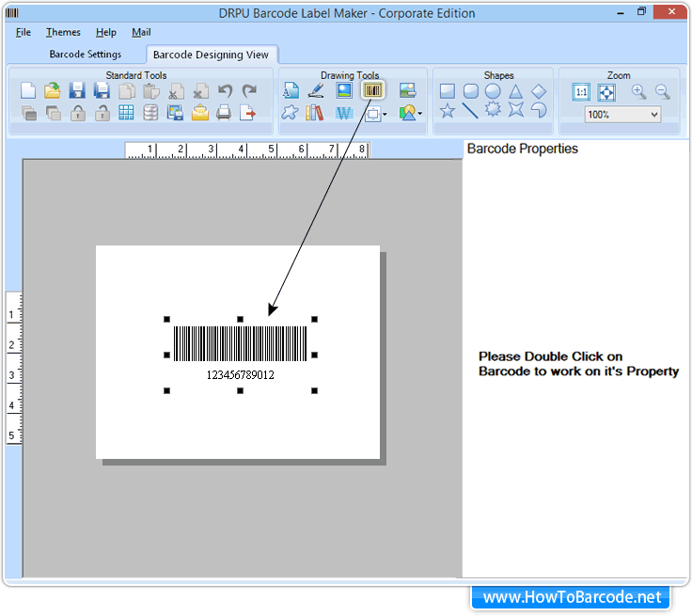Set zoom to actual size 1:1

(581, 92)
